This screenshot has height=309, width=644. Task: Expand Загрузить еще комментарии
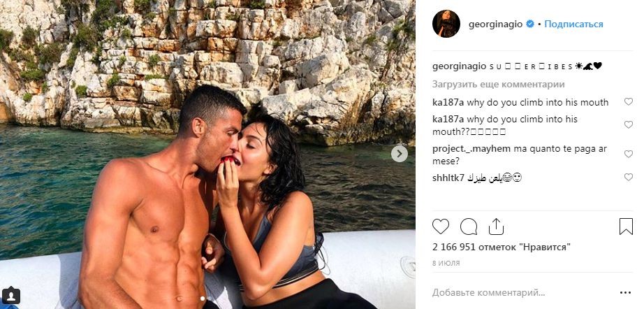[498, 84]
